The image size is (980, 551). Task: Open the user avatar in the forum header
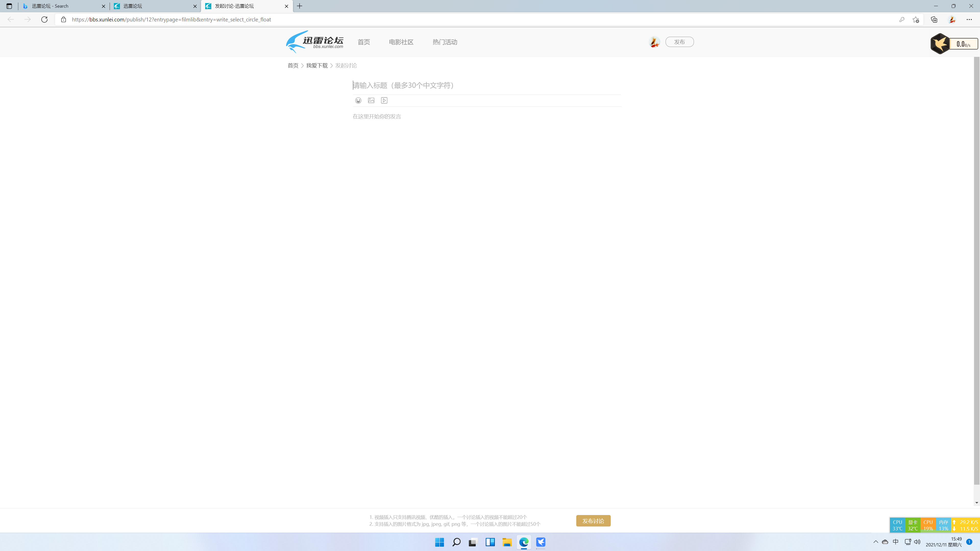coord(654,42)
